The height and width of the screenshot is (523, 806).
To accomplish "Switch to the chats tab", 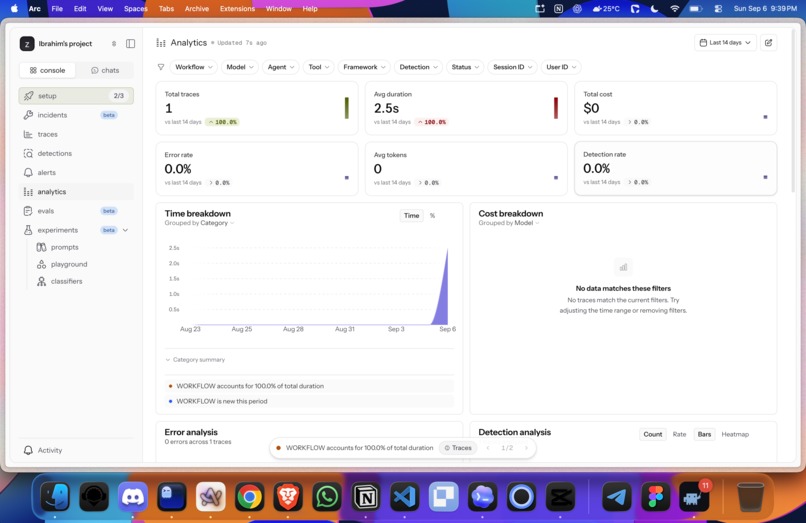I will [105, 70].
